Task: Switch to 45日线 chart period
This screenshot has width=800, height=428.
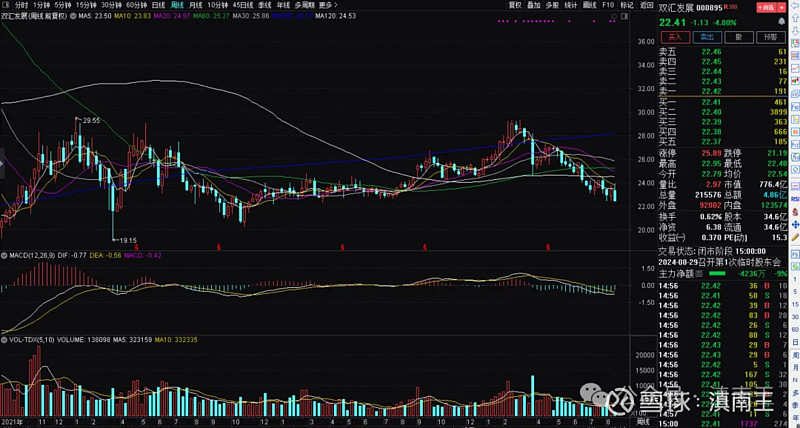Action: [243, 5]
